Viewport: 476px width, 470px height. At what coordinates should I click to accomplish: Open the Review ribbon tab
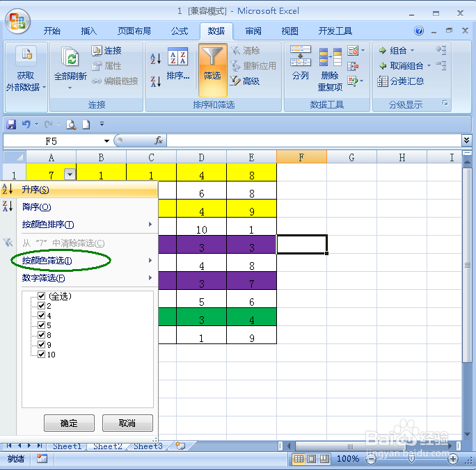(x=253, y=31)
